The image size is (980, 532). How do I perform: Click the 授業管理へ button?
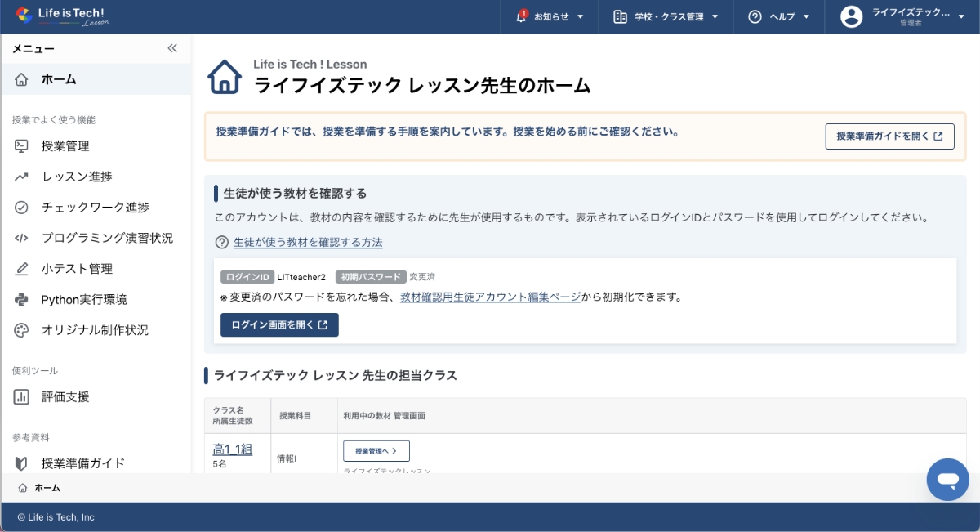click(376, 451)
